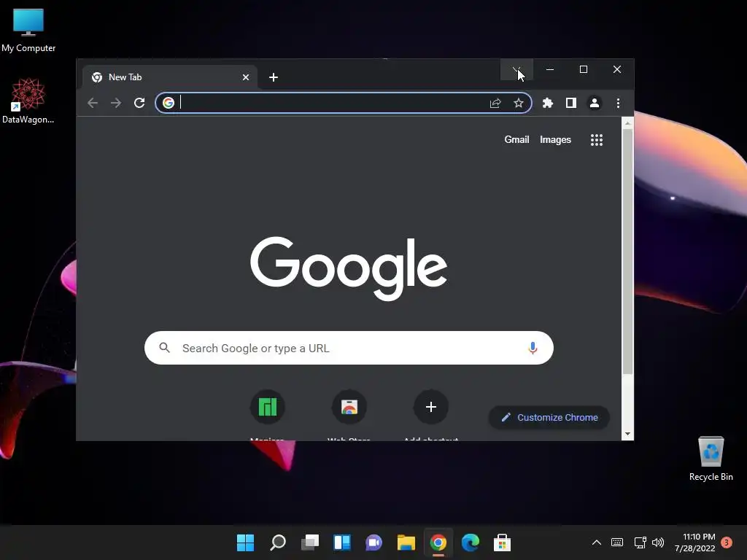Click the Google icon in address bar
This screenshot has width=747, height=560.
pos(169,103)
